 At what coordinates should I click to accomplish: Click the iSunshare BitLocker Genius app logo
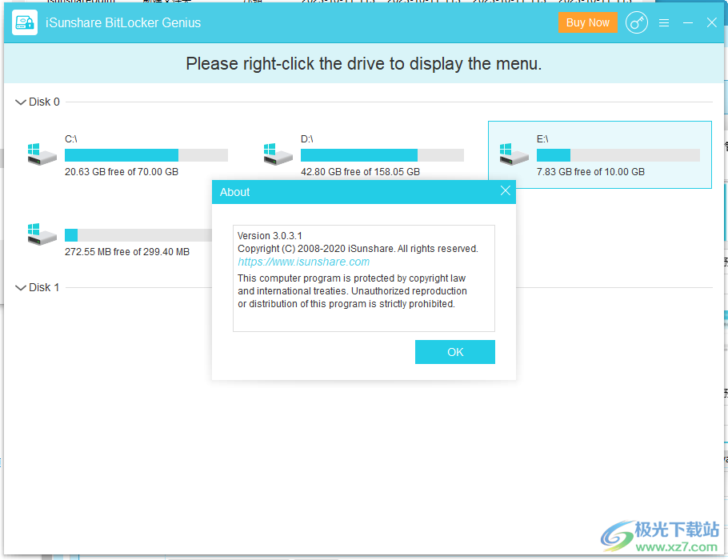pos(25,22)
